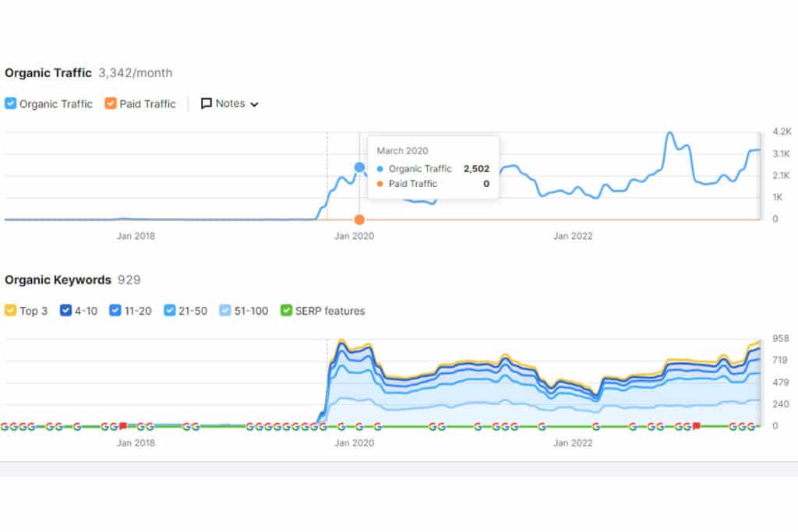
Task: Open the Notes dropdown
Action: click(230, 104)
